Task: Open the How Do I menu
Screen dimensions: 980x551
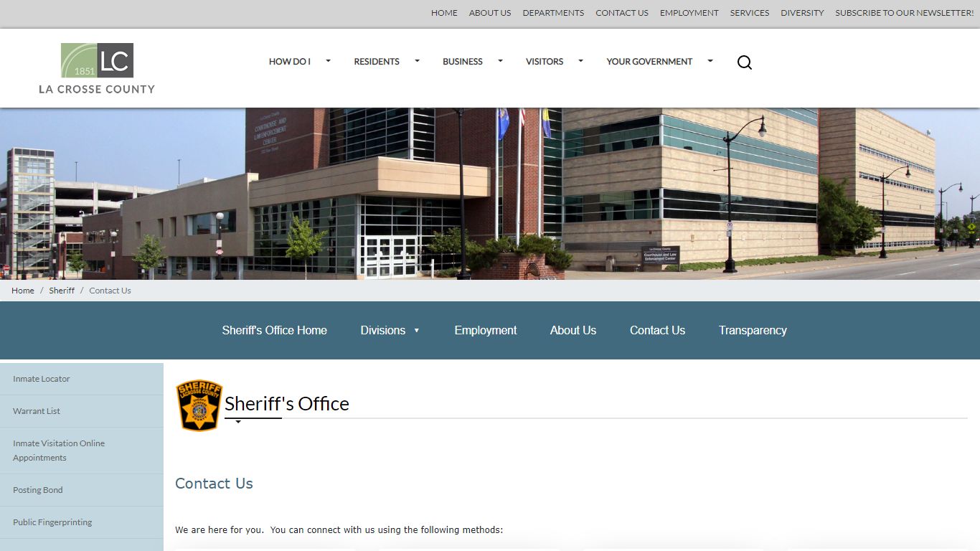Action: (x=290, y=62)
